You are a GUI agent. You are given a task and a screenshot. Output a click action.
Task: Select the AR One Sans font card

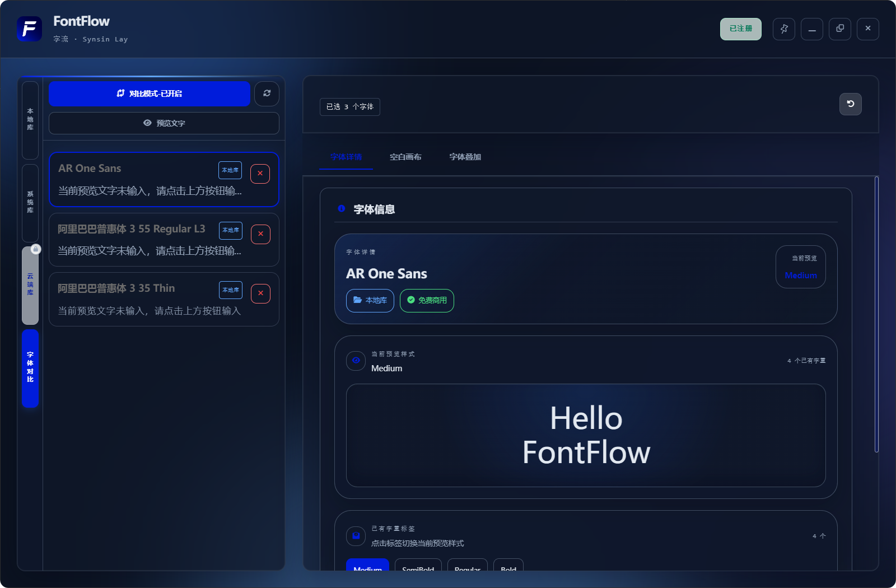164,180
